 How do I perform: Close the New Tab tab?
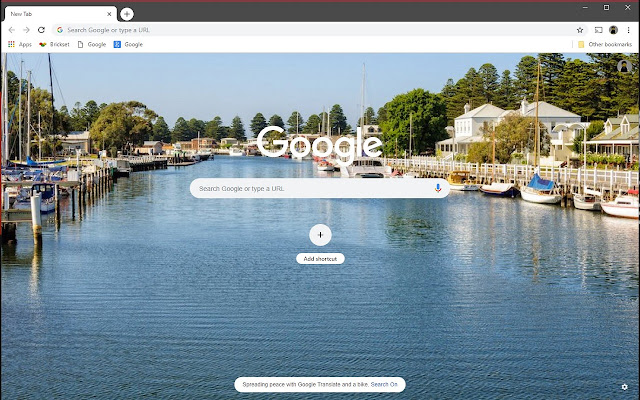(x=109, y=14)
